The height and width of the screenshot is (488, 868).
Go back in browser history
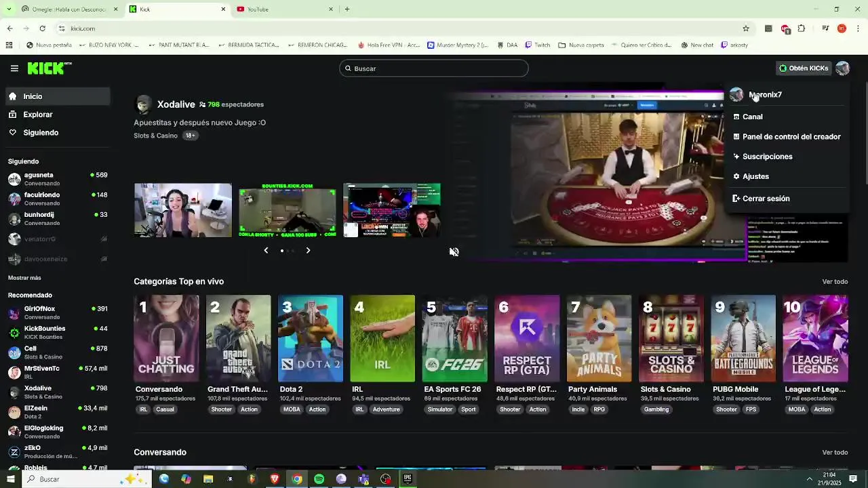[x=9, y=28]
